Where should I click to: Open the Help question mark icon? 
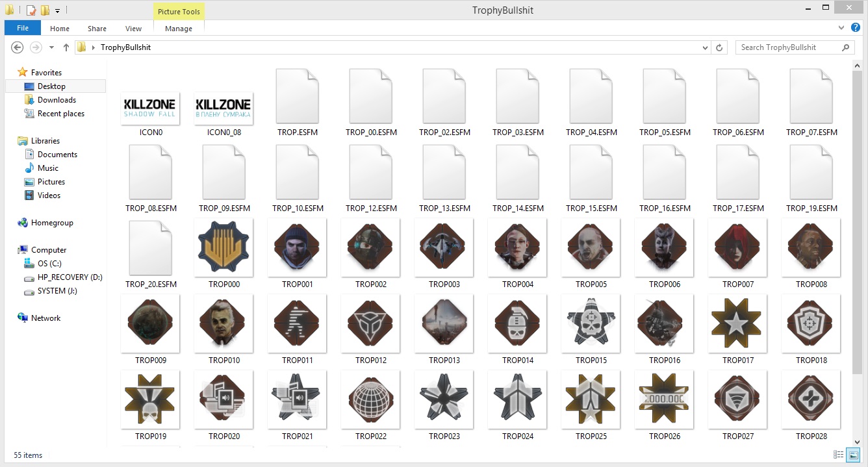pyautogui.click(x=856, y=28)
